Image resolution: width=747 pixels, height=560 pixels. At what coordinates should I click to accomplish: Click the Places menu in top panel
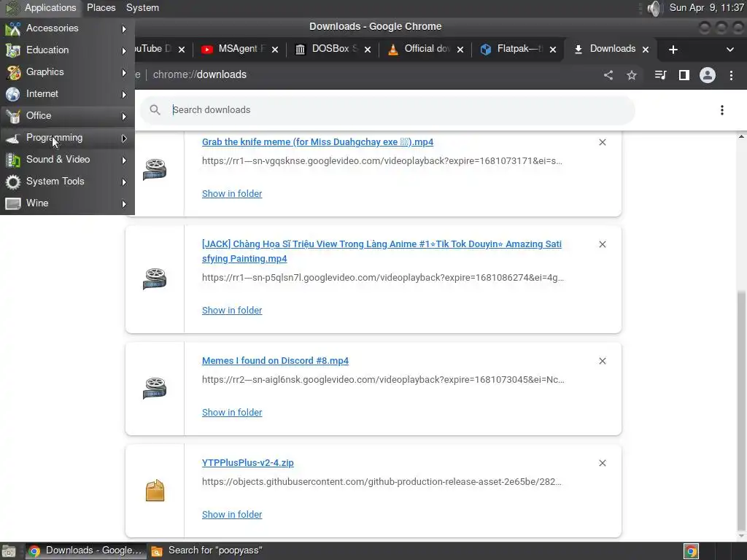pos(101,7)
